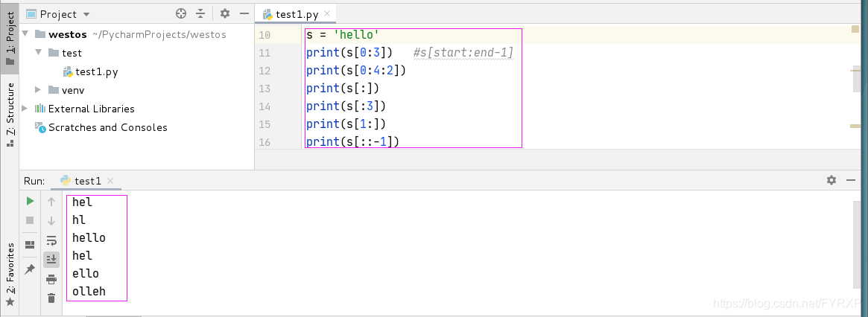Click the Locate/Scroll from Source target icon

coord(181,14)
